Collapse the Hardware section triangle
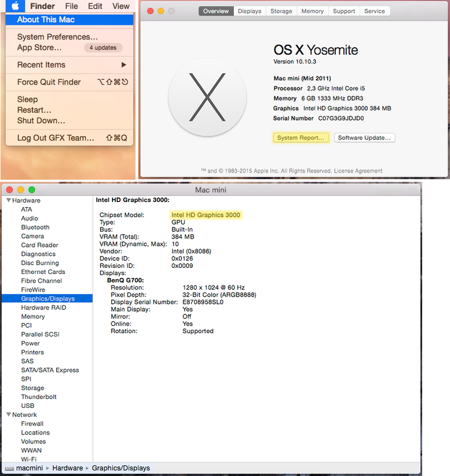 pos(8,200)
